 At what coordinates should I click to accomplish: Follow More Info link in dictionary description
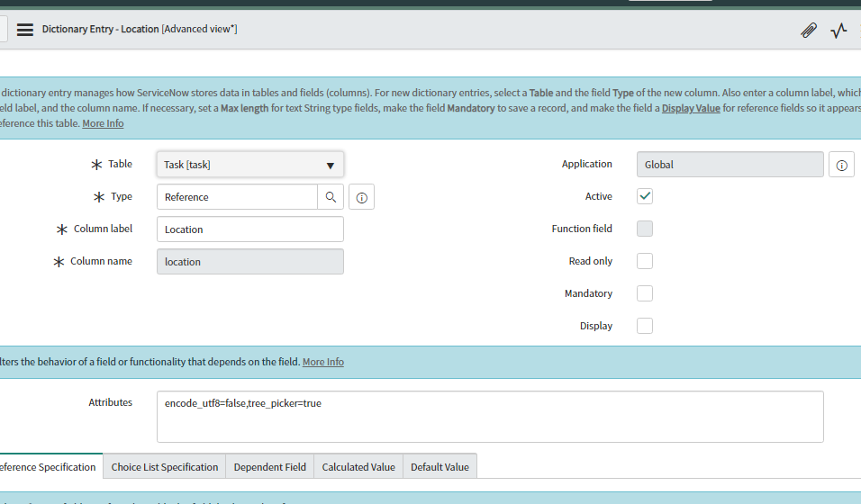click(x=103, y=123)
